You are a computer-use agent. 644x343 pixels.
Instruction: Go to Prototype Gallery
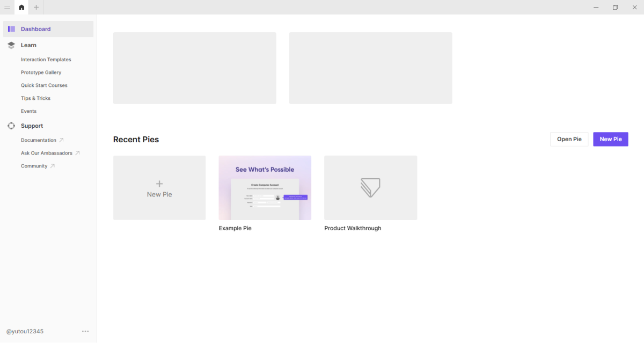click(41, 72)
